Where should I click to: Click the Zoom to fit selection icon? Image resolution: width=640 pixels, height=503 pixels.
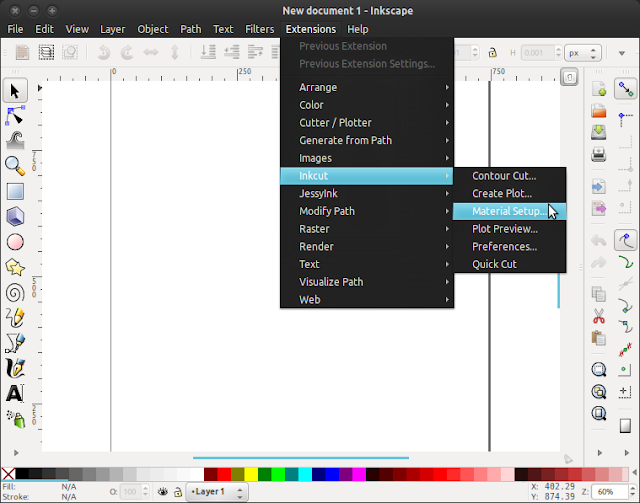click(x=599, y=369)
